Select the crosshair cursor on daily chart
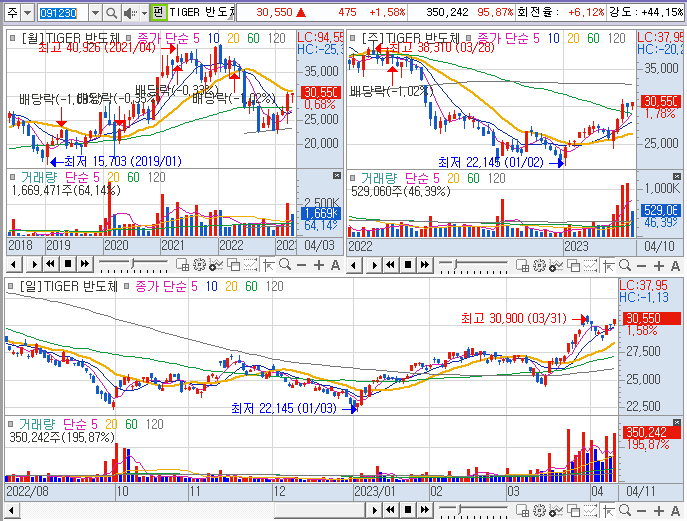This screenshot has width=687, height=521. 609,510
